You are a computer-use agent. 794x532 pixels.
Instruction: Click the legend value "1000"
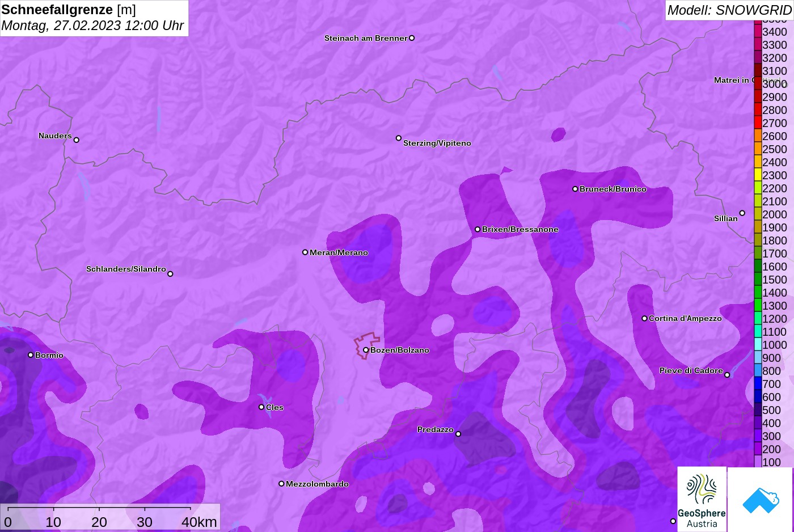click(775, 345)
